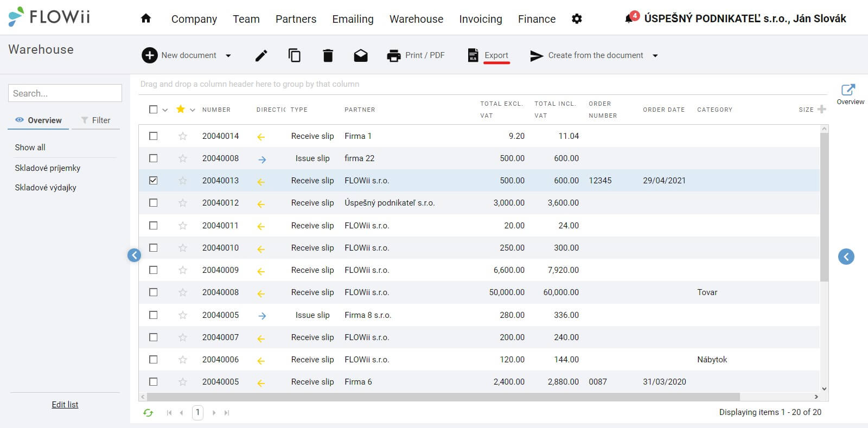The width and height of the screenshot is (868, 428).
Task: Uncheck the checkbox for document 20040013
Action: point(154,181)
